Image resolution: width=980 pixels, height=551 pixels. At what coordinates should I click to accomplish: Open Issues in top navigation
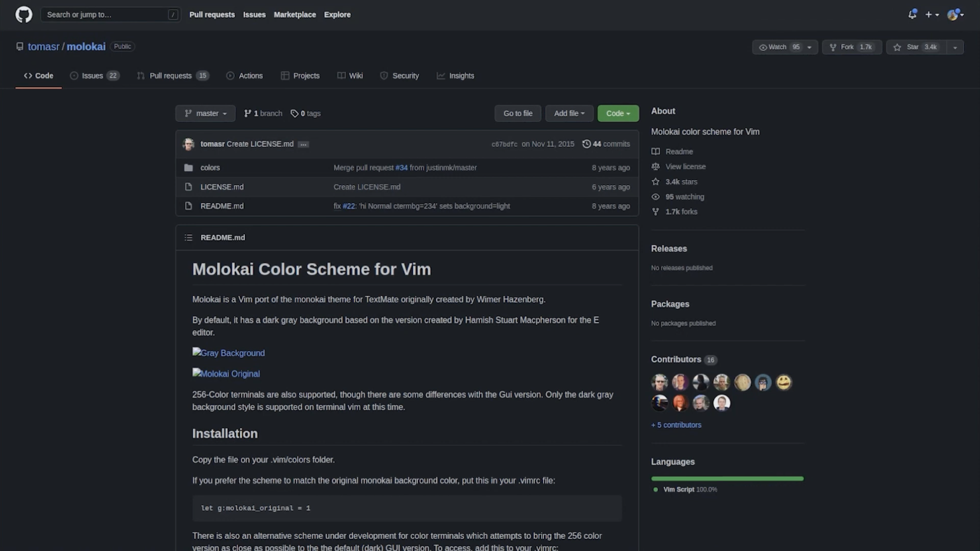(x=254, y=15)
